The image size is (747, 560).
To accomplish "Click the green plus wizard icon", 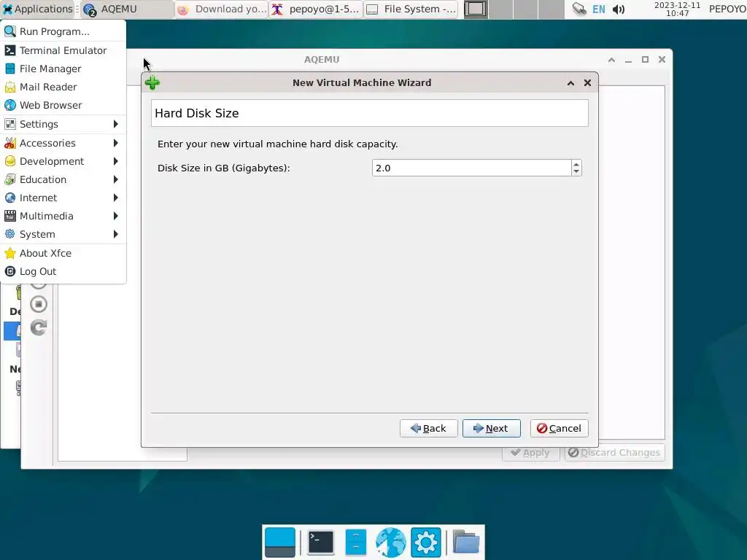I will tap(152, 83).
